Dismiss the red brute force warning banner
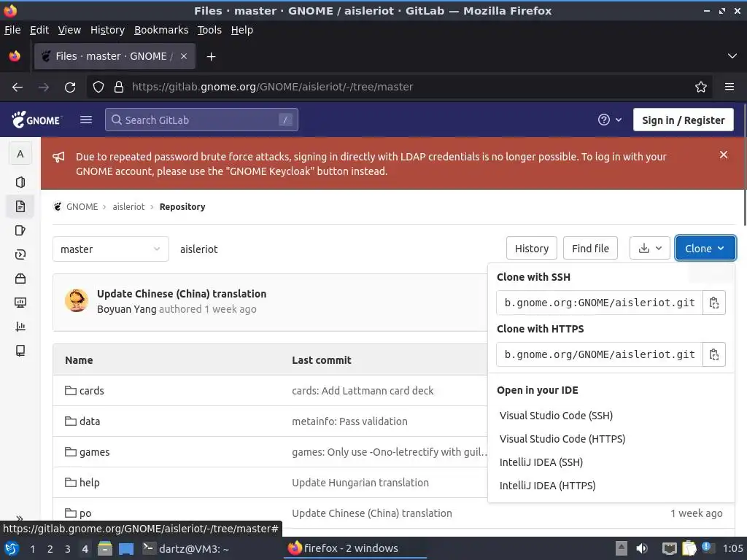Screen dimensions: 747x560 tap(723, 155)
